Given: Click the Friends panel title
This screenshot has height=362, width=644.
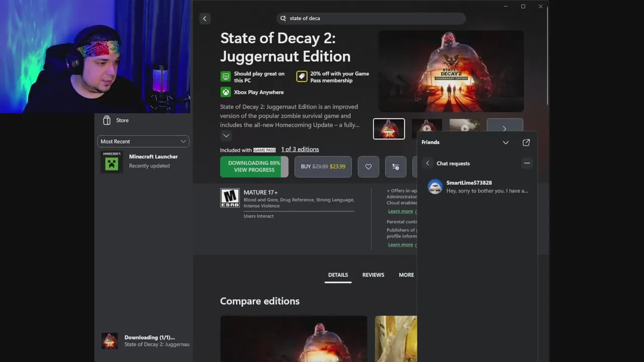Looking at the screenshot, I should 430,142.
